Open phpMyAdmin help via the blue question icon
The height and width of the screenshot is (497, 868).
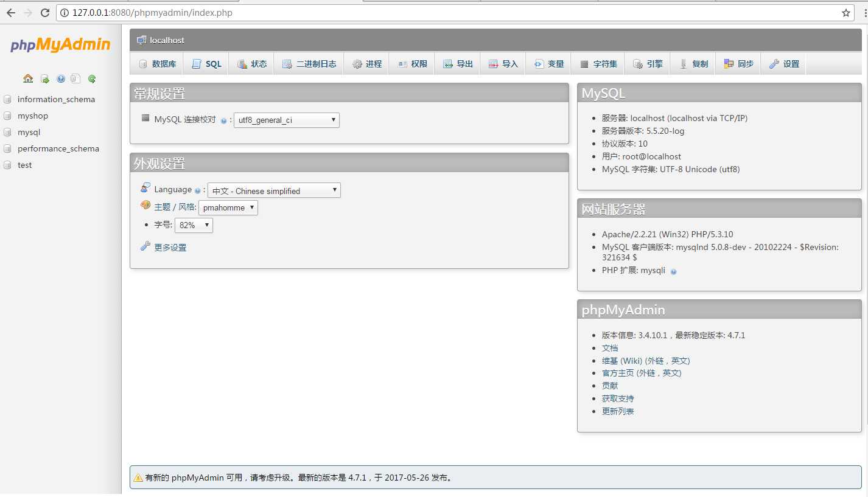60,78
